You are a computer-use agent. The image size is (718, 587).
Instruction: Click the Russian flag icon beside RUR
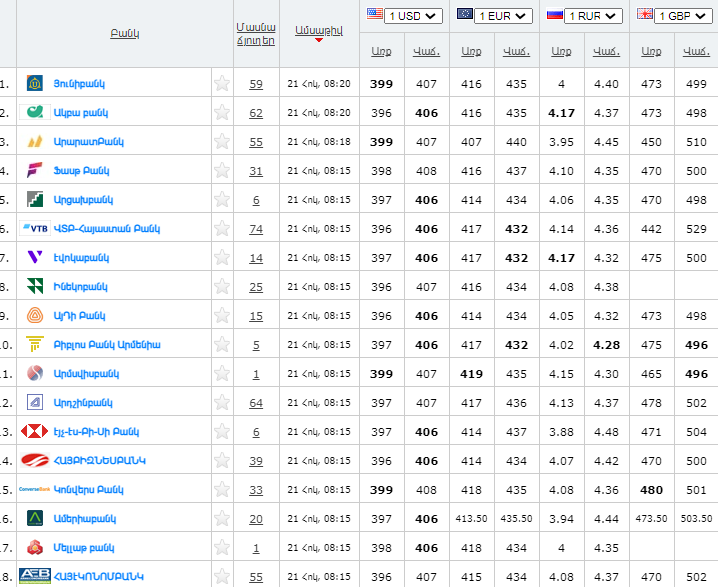coord(555,15)
